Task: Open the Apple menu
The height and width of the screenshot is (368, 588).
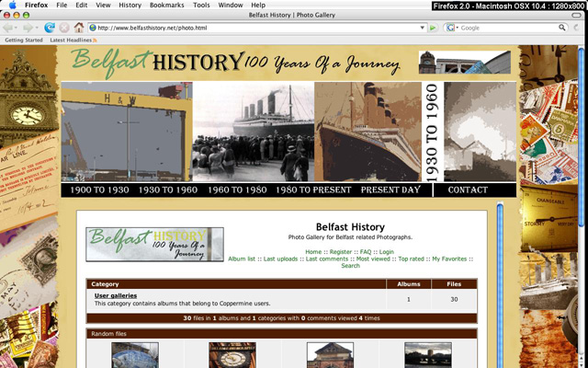Action: pos(11,5)
